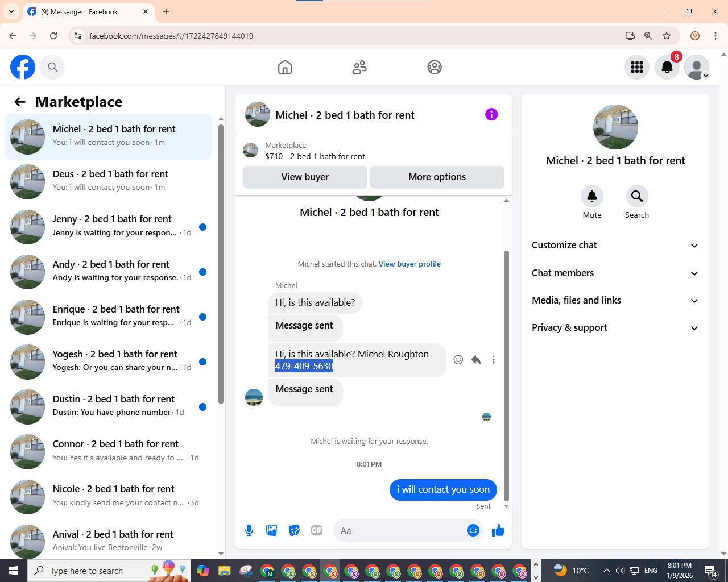The width and height of the screenshot is (728, 582).
Task: Click the 'Hi, is this available?' message
Action: tap(315, 302)
